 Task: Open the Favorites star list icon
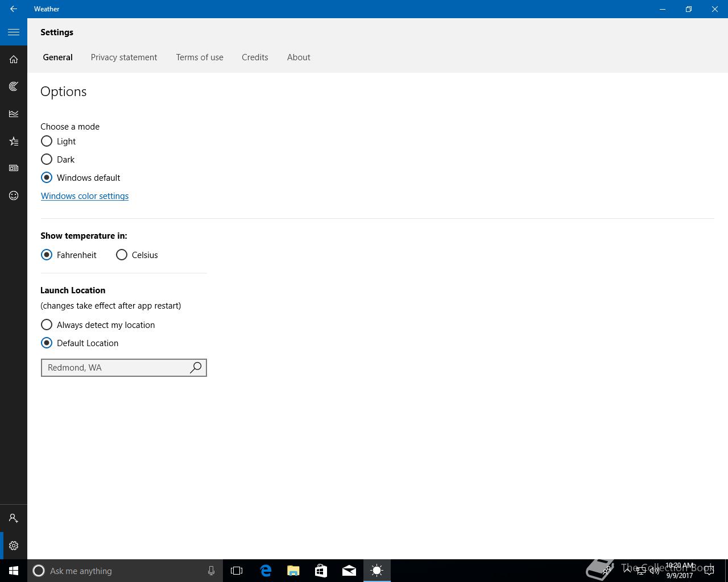(x=14, y=141)
